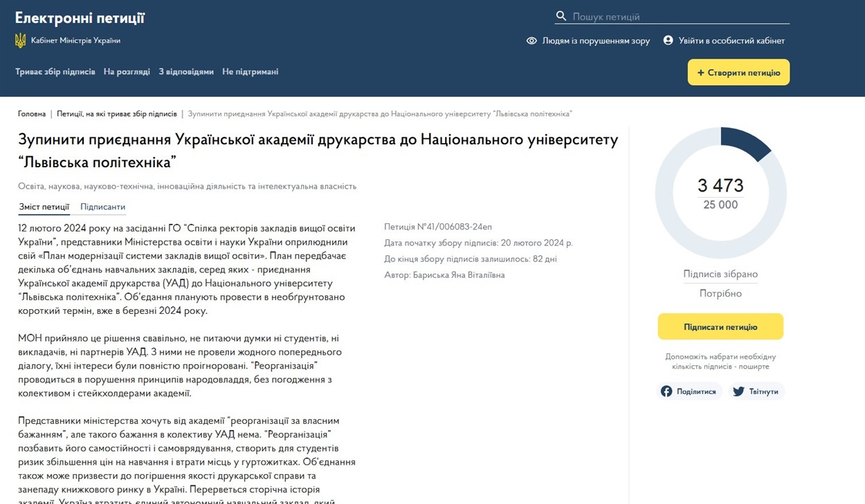Click the user account avatar icon

(x=668, y=41)
